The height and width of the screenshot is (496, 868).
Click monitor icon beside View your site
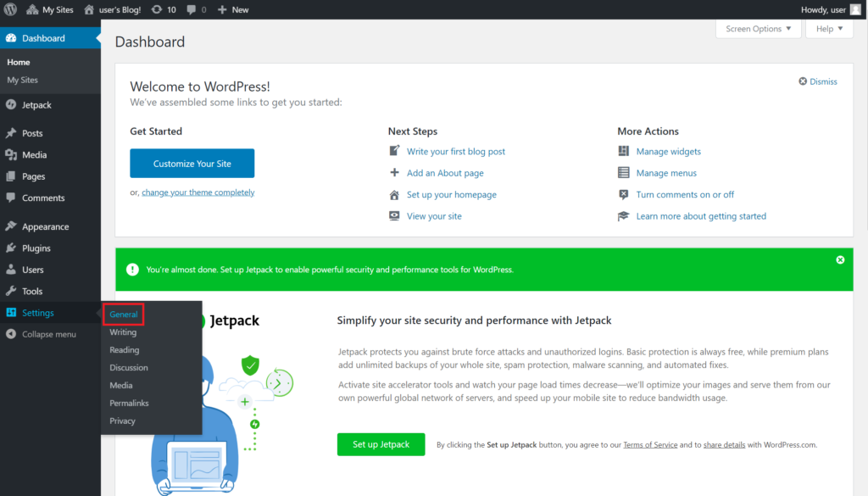click(x=394, y=216)
